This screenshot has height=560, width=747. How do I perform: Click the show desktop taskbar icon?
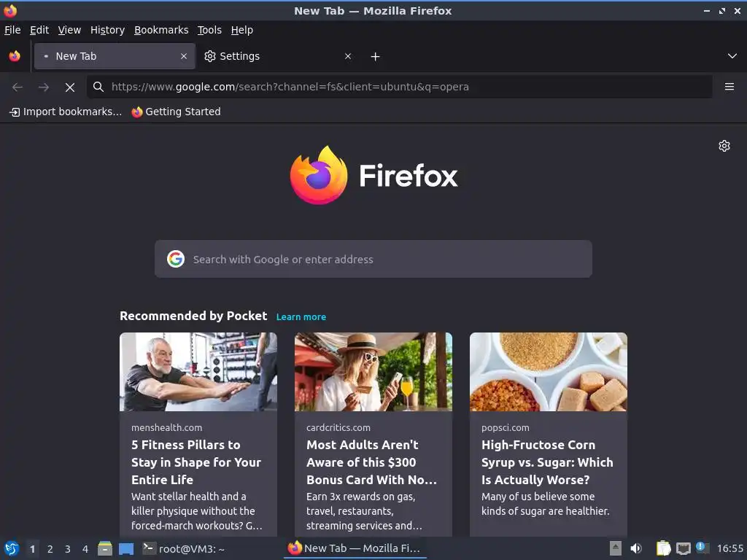pos(126,549)
